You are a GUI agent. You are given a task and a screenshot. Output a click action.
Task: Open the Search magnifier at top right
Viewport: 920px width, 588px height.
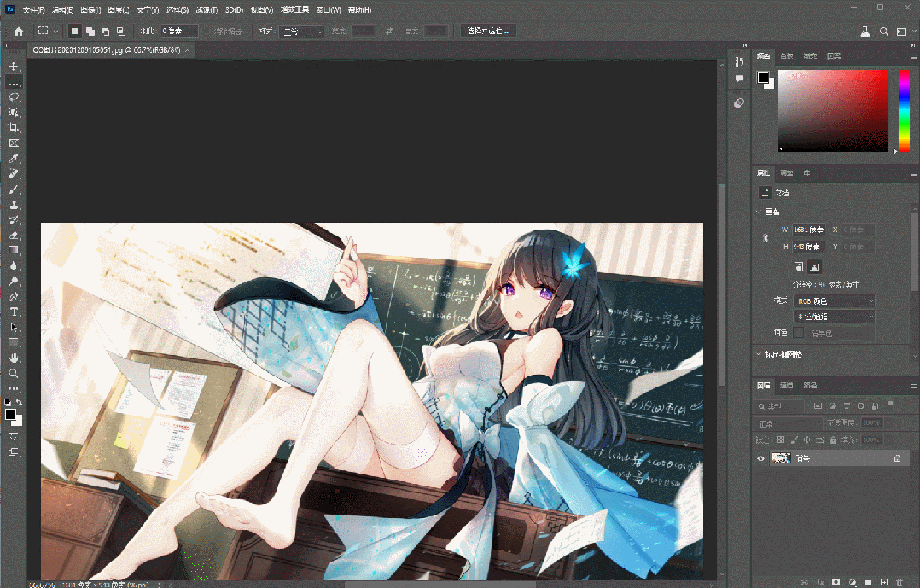(883, 32)
